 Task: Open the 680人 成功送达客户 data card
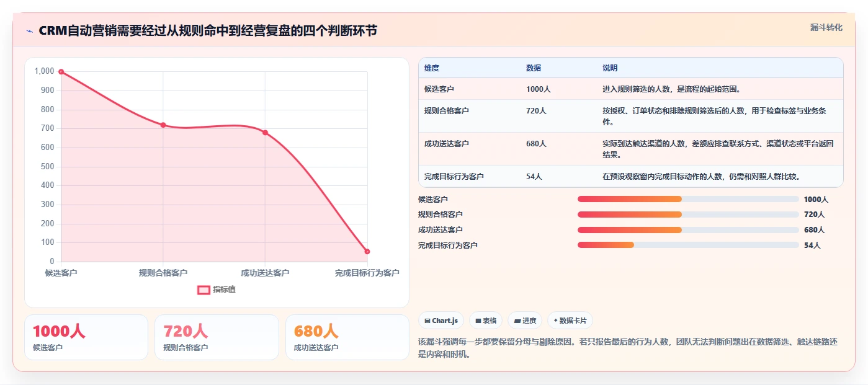coord(347,337)
